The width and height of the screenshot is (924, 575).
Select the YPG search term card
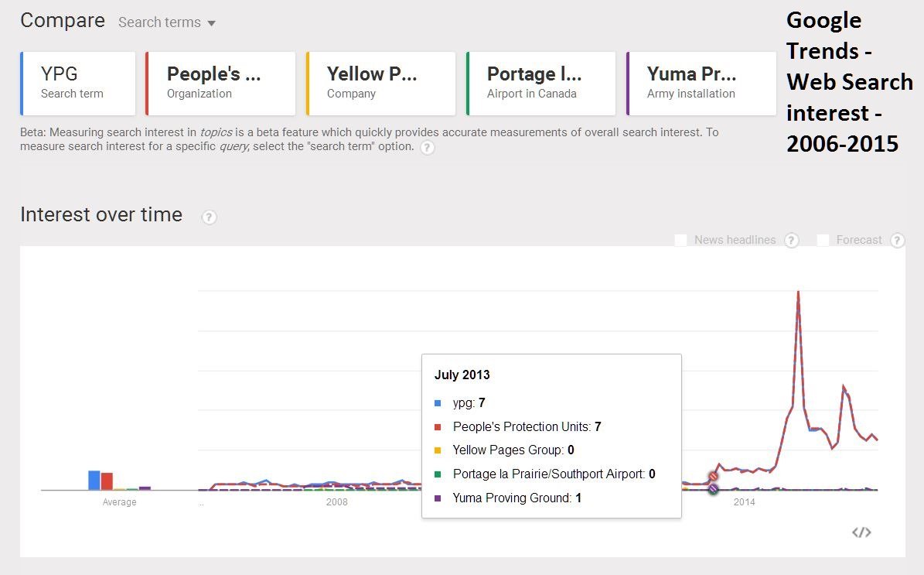coord(77,83)
